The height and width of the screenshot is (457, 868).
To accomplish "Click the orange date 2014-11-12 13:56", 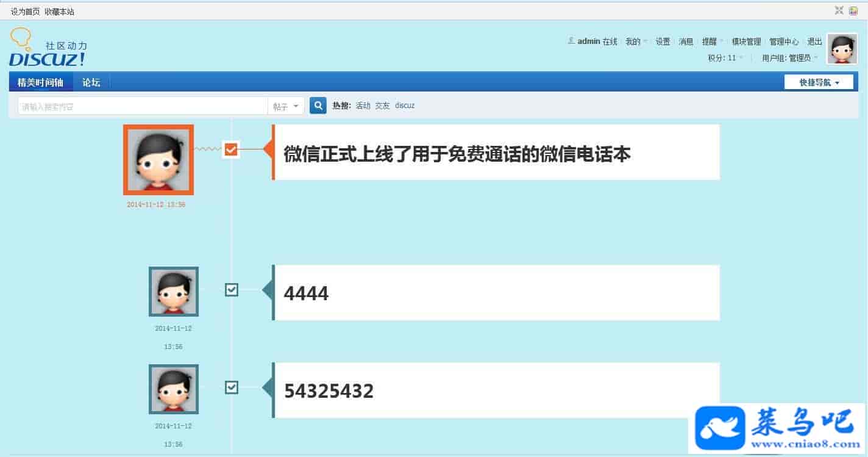I will [156, 205].
